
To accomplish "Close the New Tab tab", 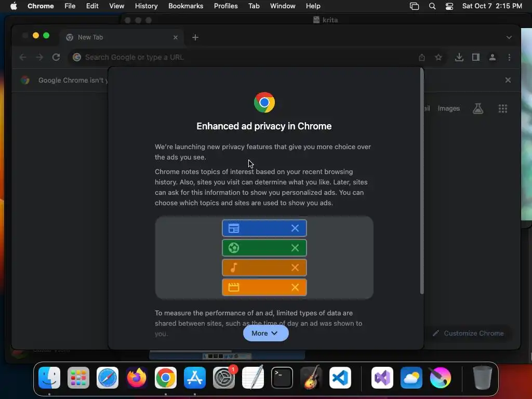I will pyautogui.click(x=176, y=37).
